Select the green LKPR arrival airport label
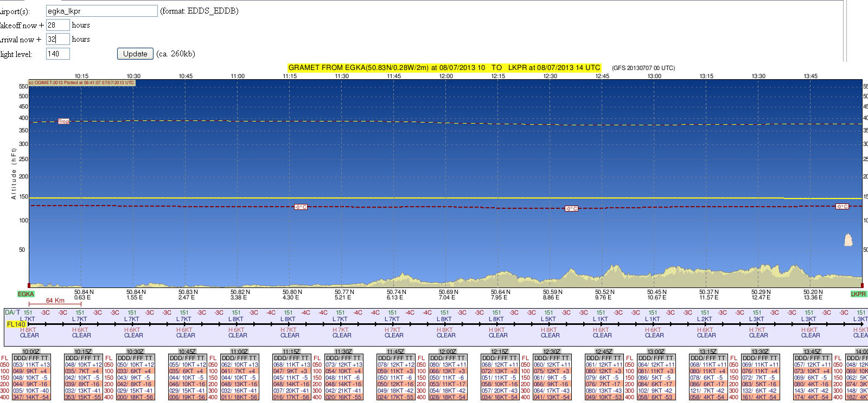This screenshot has width=868, height=403. pyautogui.click(x=858, y=294)
